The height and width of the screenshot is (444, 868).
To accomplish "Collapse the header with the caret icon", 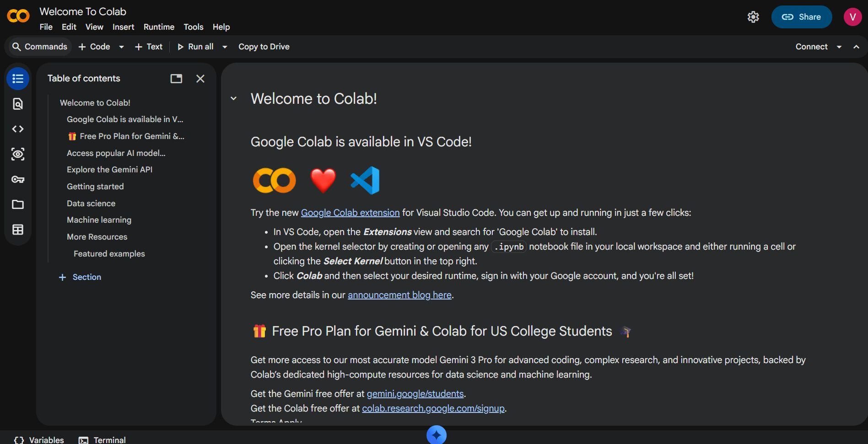I will coord(856,47).
